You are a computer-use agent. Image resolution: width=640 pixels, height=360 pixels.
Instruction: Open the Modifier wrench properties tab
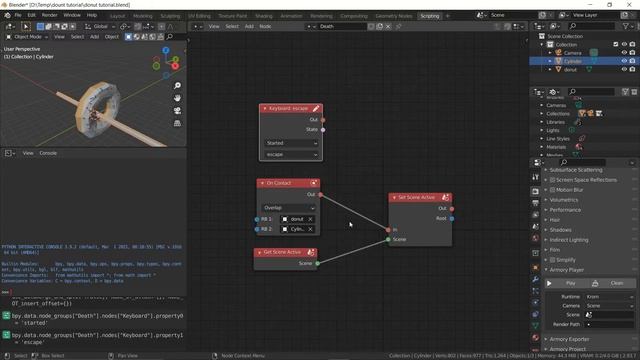coord(536,279)
